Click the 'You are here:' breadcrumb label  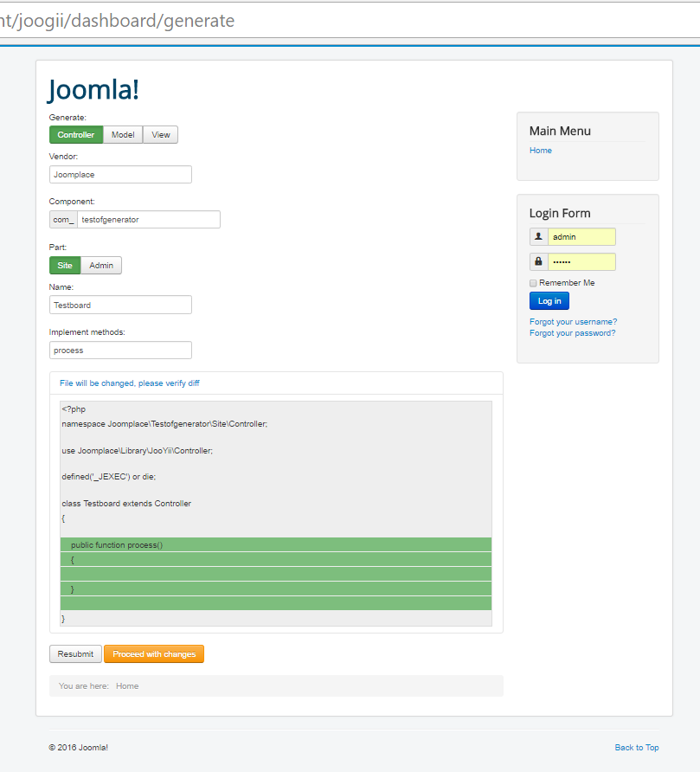(84, 685)
